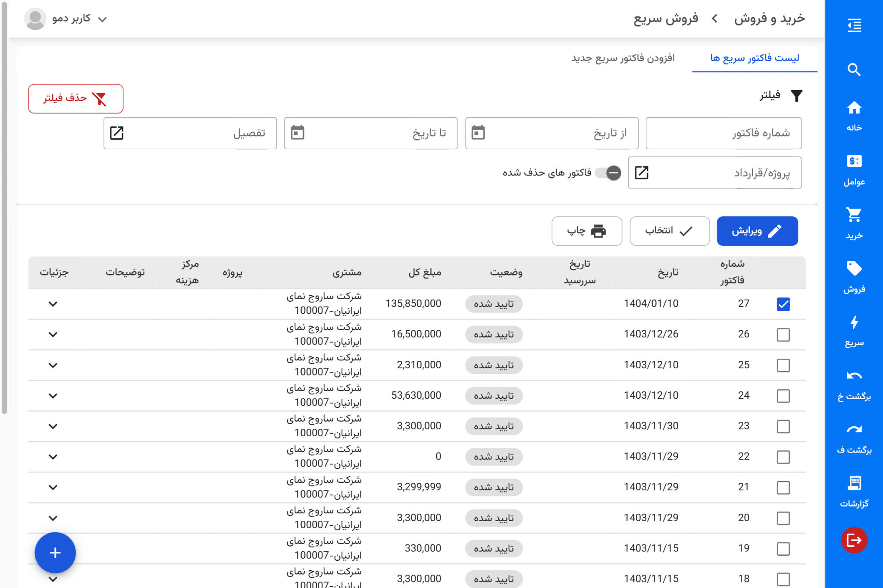Check invoice 18 checkbox
The image size is (883, 588).
[x=783, y=579]
